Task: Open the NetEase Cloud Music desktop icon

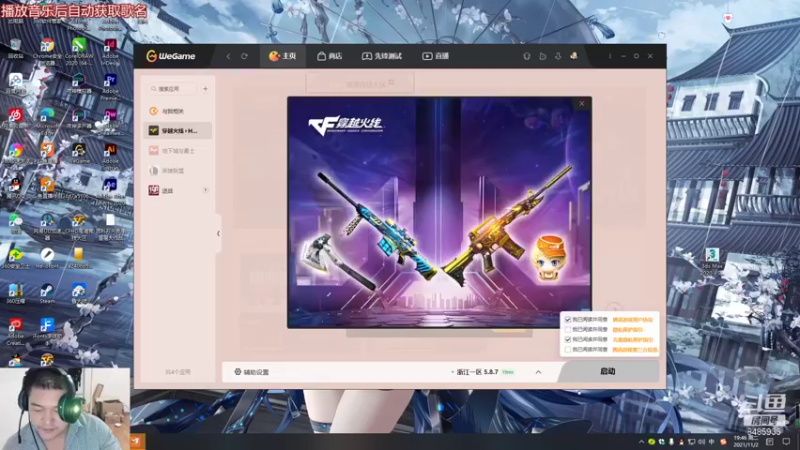Action: (15, 118)
